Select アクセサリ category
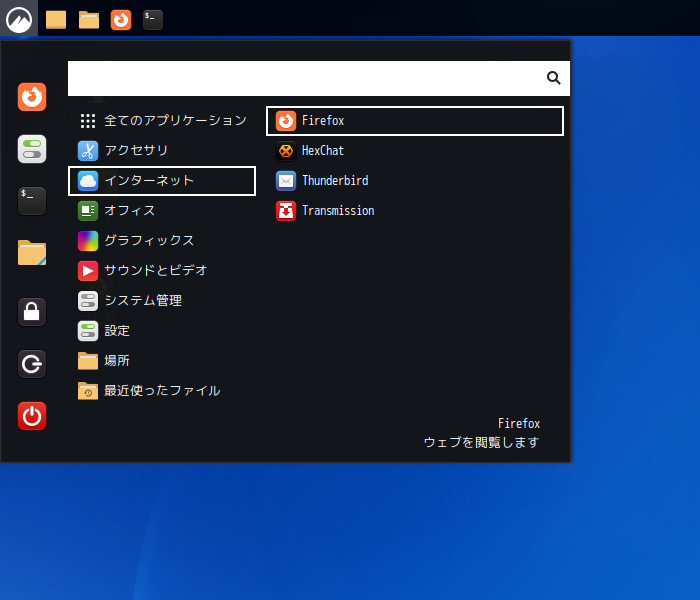The width and height of the screenshot is (700, 600). click(162, 150)
